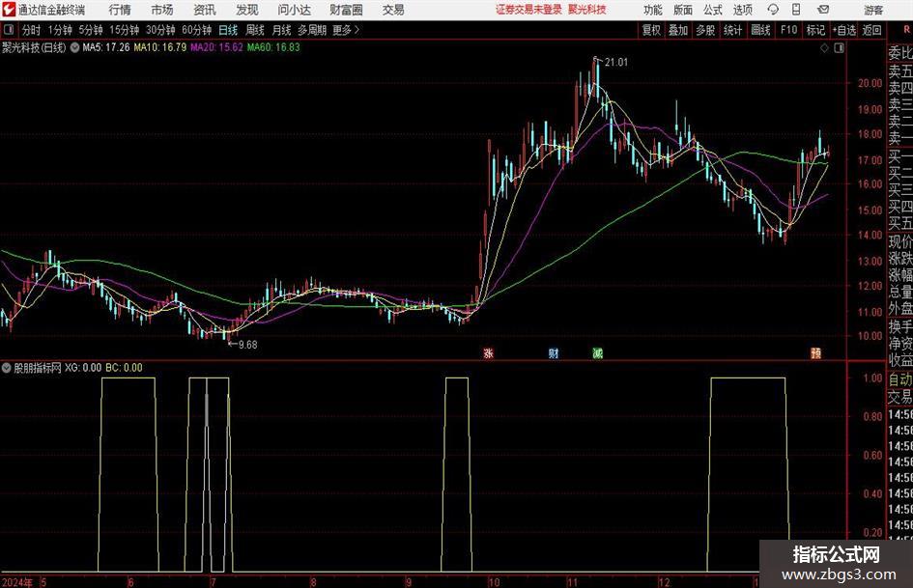Click the 减 holdings reduction marker icon
The height and width of the screenshot is (588, 913).
[597, 353]
